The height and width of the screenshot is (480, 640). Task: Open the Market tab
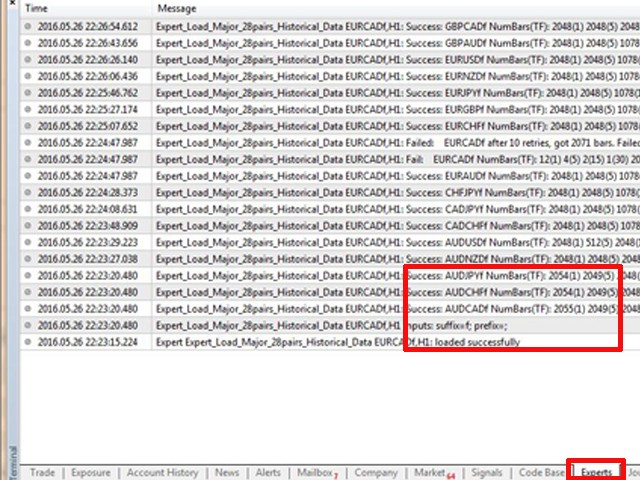click(x=434, y=472)
